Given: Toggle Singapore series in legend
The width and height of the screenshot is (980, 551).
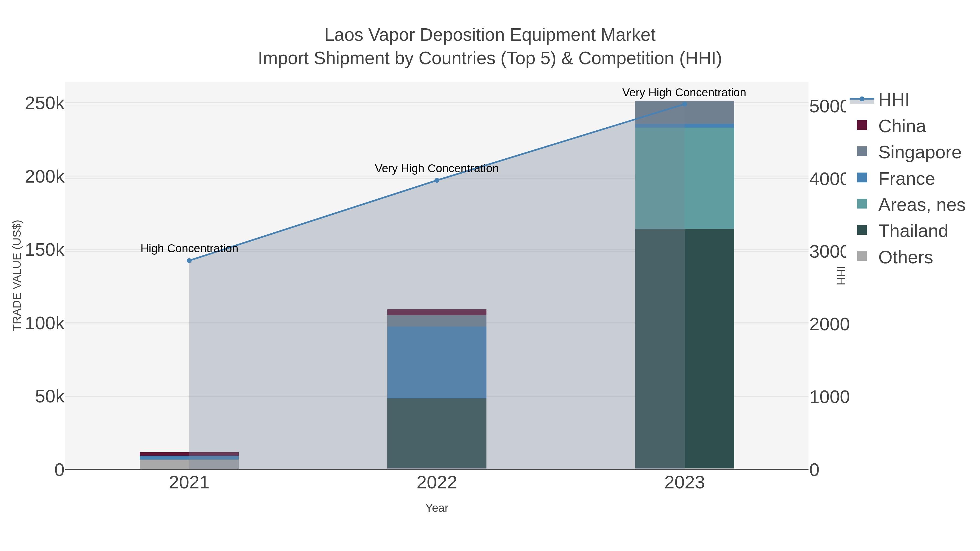Looking at the screenshot, I should click(x=909, y=152).
